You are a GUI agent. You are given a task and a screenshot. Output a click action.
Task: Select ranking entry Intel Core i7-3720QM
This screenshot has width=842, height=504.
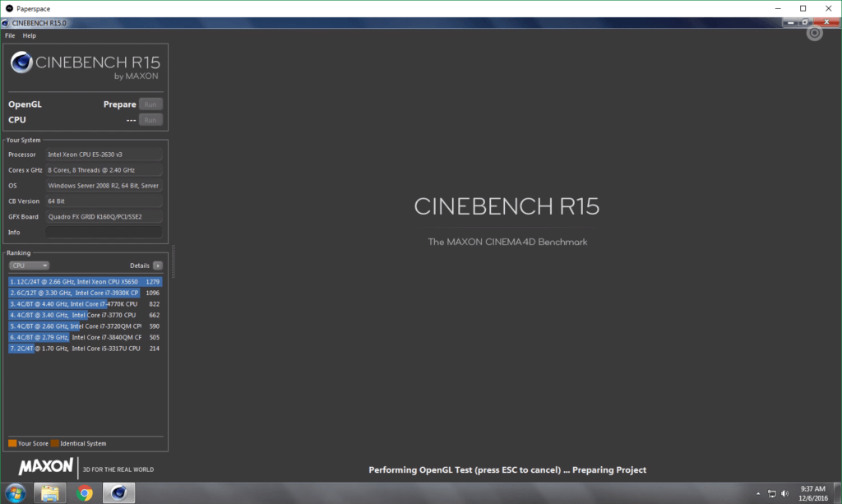pos(85,326)
